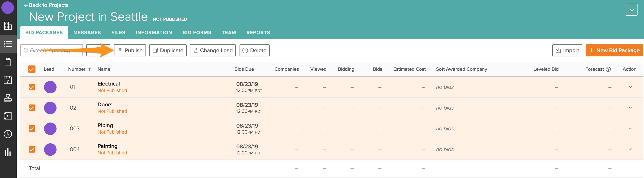Uncheck the select-all header checkbox
Image resolution: width=644 pixels, height=178 pixels.
pyautogui.click(x=32, y=69)
